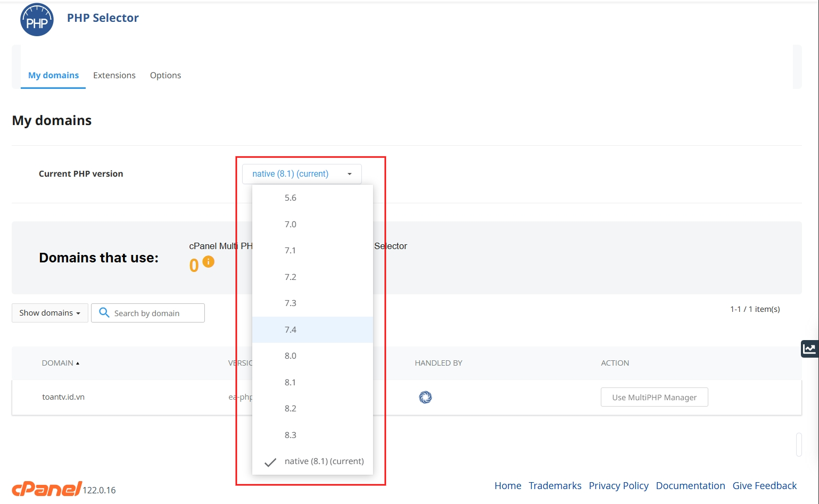
Task: Select checked native (8.1) (current) option
Action: (x=312, y=461)
